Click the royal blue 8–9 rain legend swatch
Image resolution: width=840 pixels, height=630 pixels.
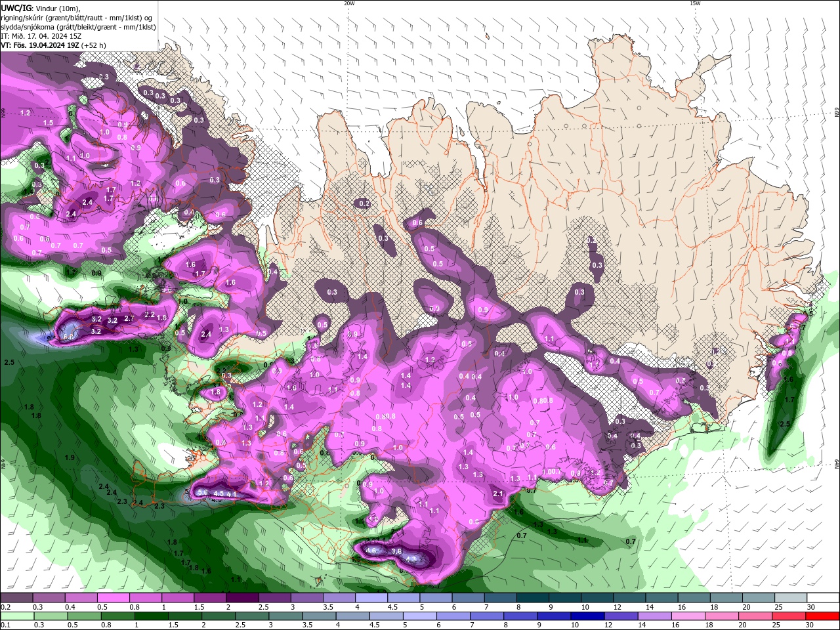point(520,616)
